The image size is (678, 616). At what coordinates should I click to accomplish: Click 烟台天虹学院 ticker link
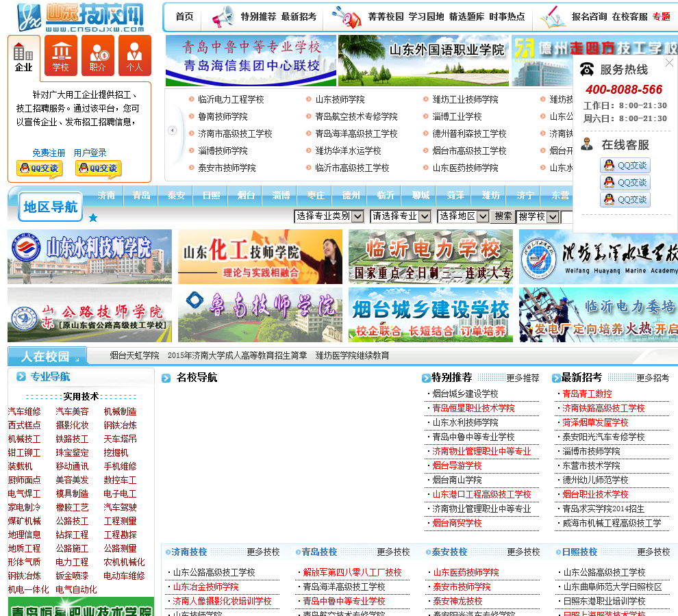coord(134,355)
